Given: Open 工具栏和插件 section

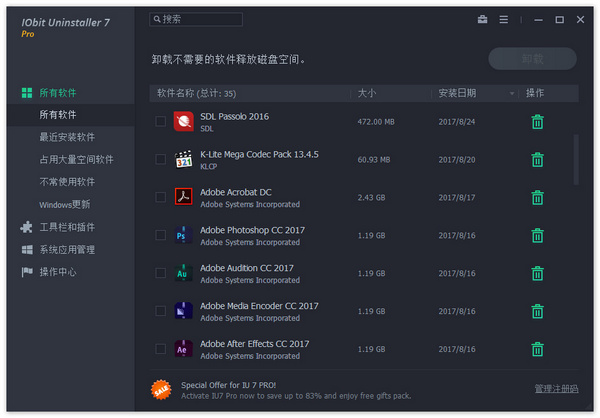Looking at the screenshot, I should click(x=67, y=227).
